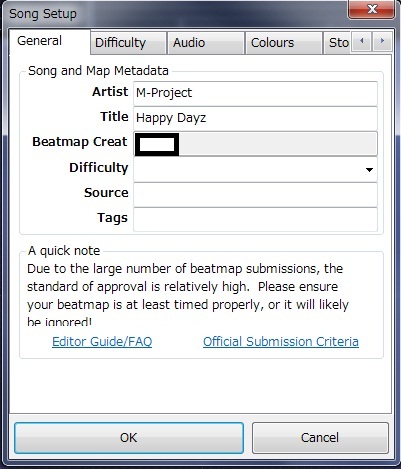Focus the Artist field containing M-Project
Image resolution: width=401 pixels, height=469 pixels.
(x=255, y=93)
